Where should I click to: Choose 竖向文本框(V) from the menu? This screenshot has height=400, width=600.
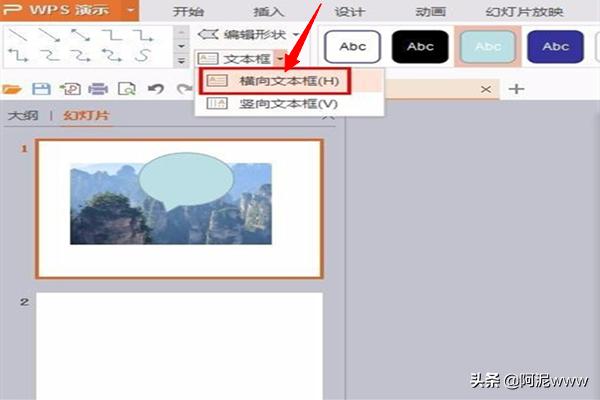click(289, 104)
